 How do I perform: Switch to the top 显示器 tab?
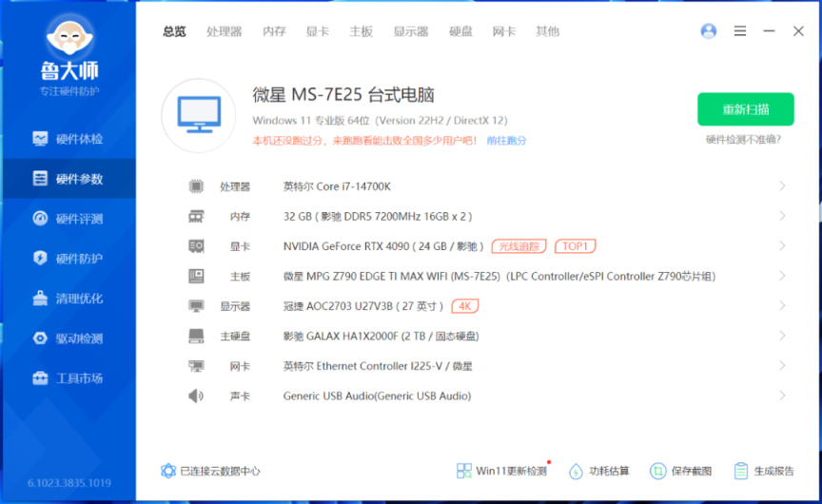point(411,31)
